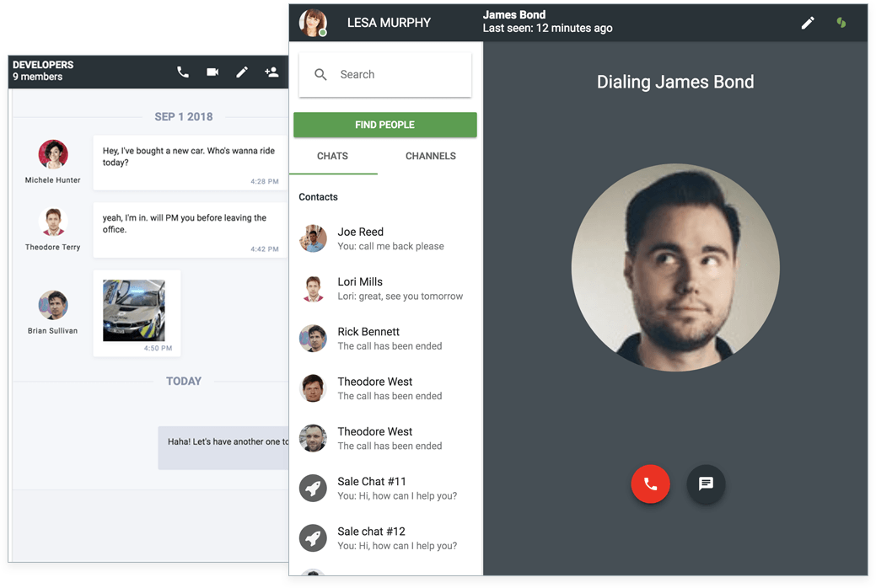The width and height of the screenshot is (876, 588).
Task: Click Joe Reed's contact avatar
Action: pyautogui.click(x=313, y=238)
